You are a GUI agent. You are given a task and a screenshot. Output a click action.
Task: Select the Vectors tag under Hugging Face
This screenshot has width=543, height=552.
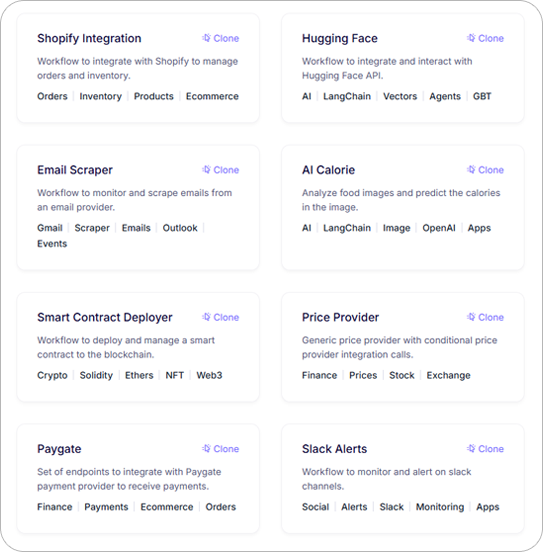point(400,96)
